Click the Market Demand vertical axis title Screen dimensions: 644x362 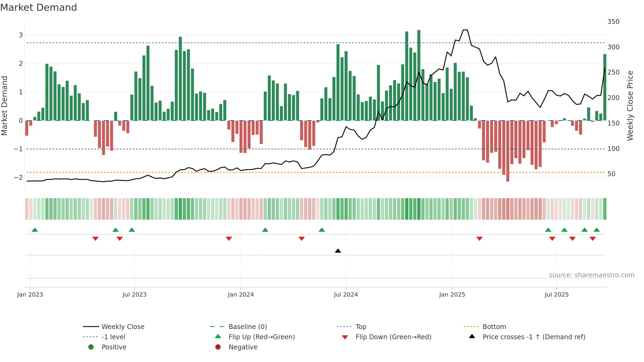tap(4, 106)
